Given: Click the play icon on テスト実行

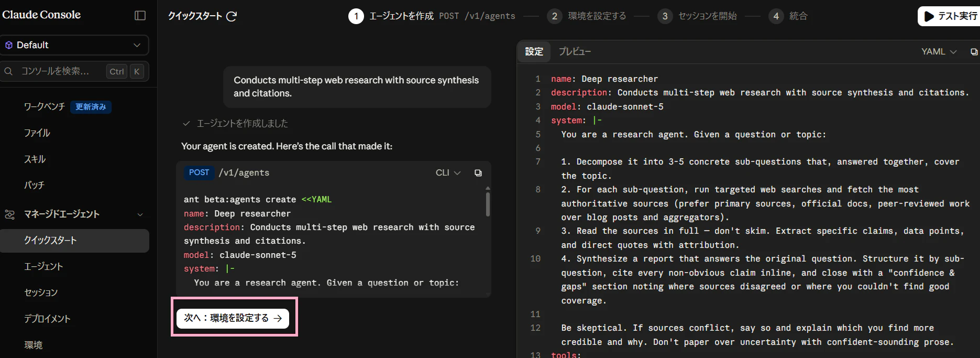Looking at the screenshot, I should [x=929, y=16].
